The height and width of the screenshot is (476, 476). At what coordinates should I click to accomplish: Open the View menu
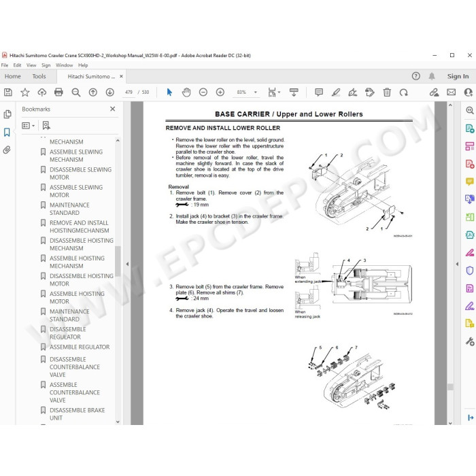(31, 65)
